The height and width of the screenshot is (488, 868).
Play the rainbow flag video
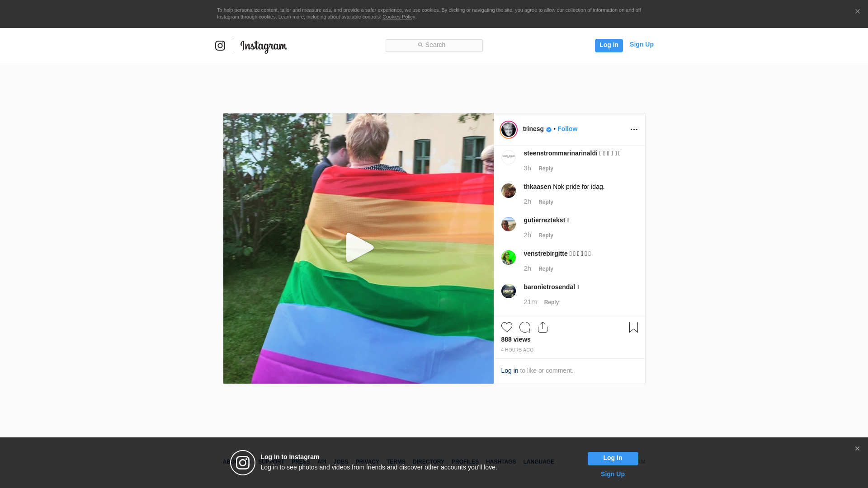coord(359,248)
